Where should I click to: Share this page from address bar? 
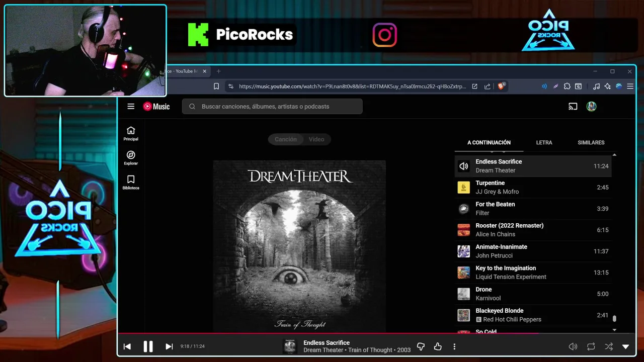487,86
